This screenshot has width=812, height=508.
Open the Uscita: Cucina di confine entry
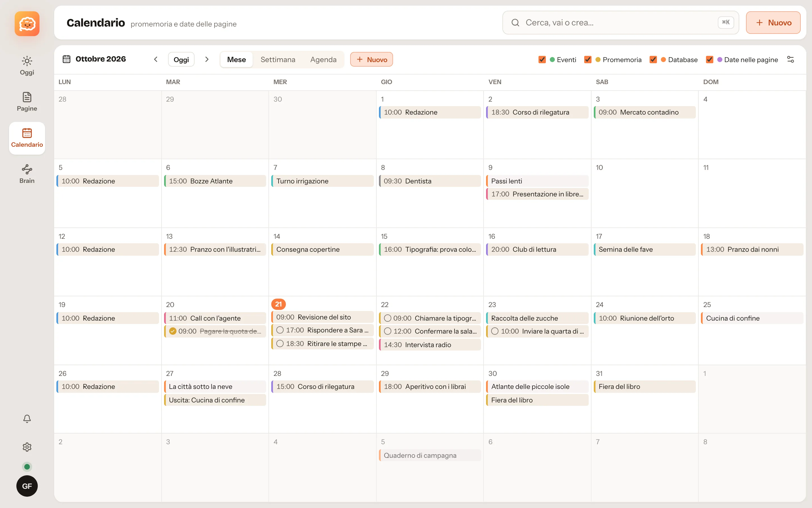pos(215,400)
